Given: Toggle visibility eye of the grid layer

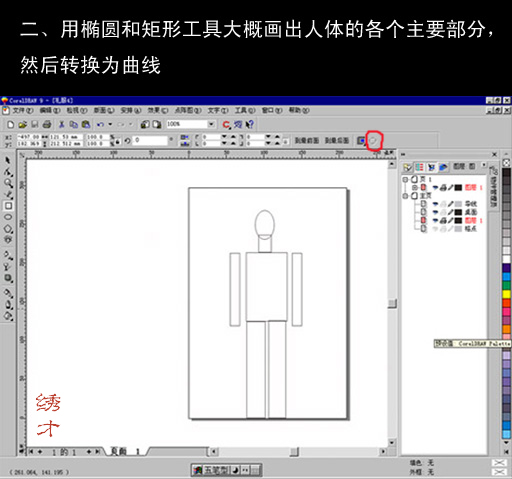Looking at the screenshot, I should click(435, 229).
